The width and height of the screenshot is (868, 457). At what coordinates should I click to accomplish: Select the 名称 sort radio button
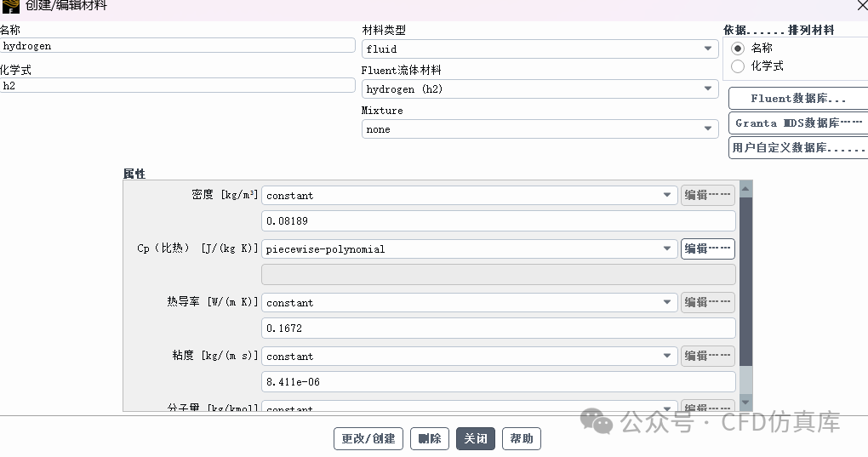(x=737, y=49)
